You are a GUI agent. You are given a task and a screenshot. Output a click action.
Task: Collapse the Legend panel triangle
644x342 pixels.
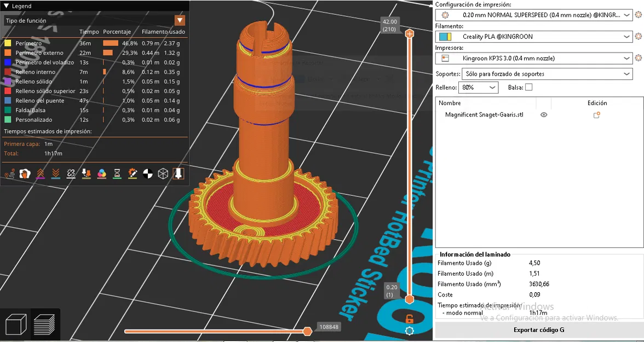[6, 6]
